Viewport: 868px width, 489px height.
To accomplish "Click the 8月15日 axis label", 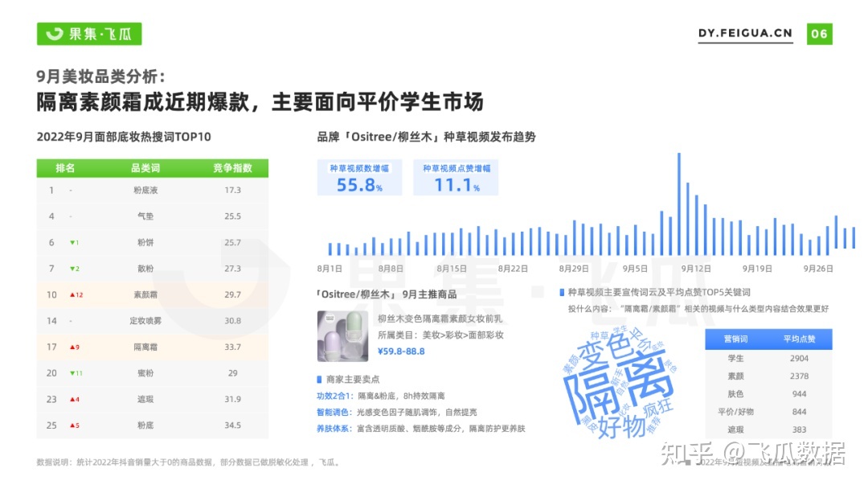I will pos(452,269).
